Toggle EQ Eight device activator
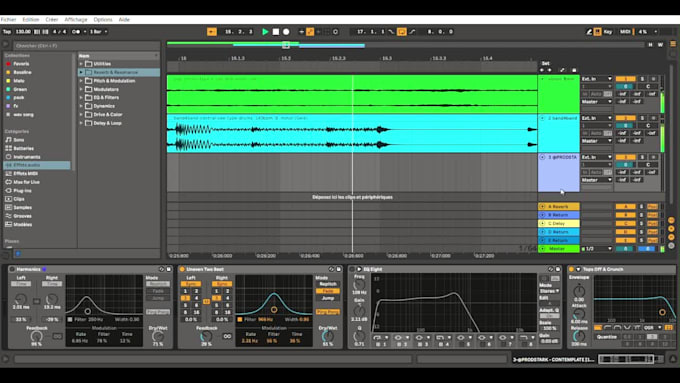The height and width of the screenshot is (383, 680). tap(352, 269)
